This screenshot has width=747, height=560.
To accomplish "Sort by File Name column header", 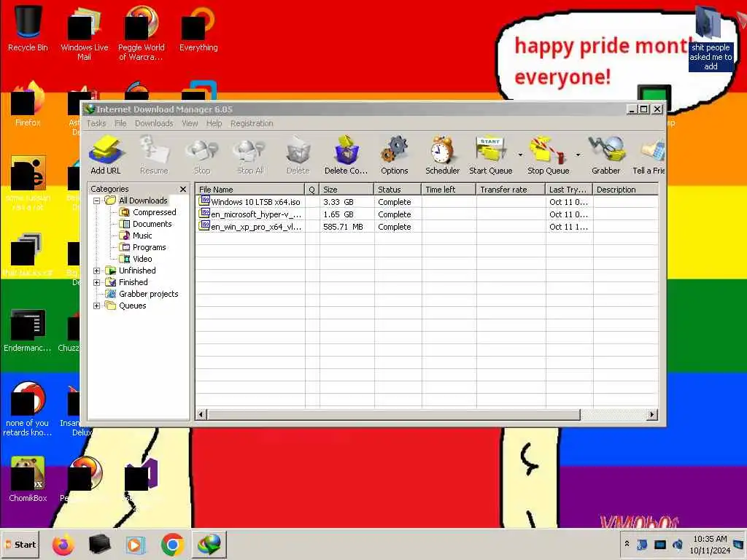I will pos(250,190).
